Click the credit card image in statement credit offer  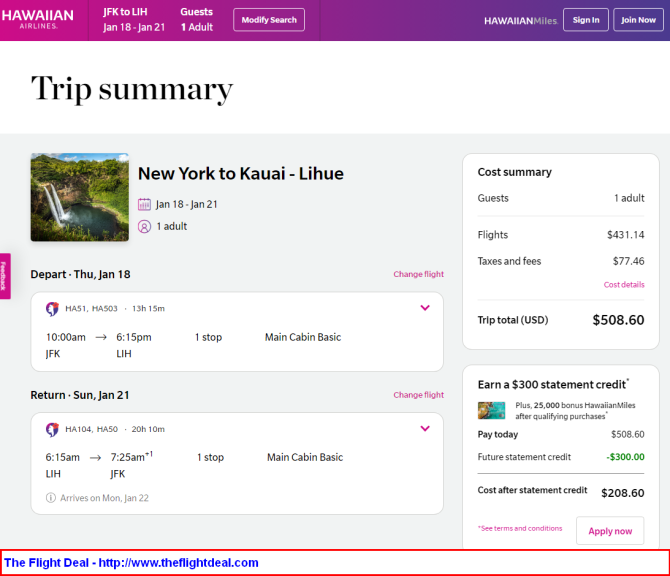coord(491,411)
